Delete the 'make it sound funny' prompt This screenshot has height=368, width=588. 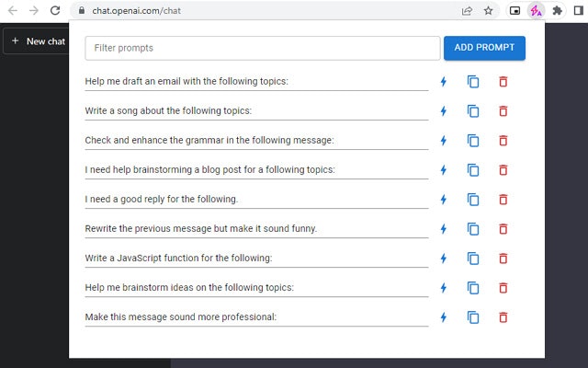coord(503,229)
